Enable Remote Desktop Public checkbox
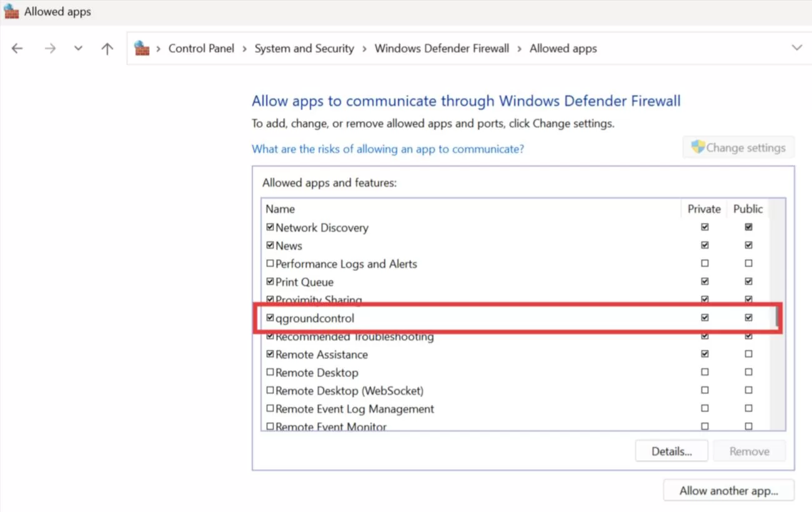The image size is (812, 512). 748,372
